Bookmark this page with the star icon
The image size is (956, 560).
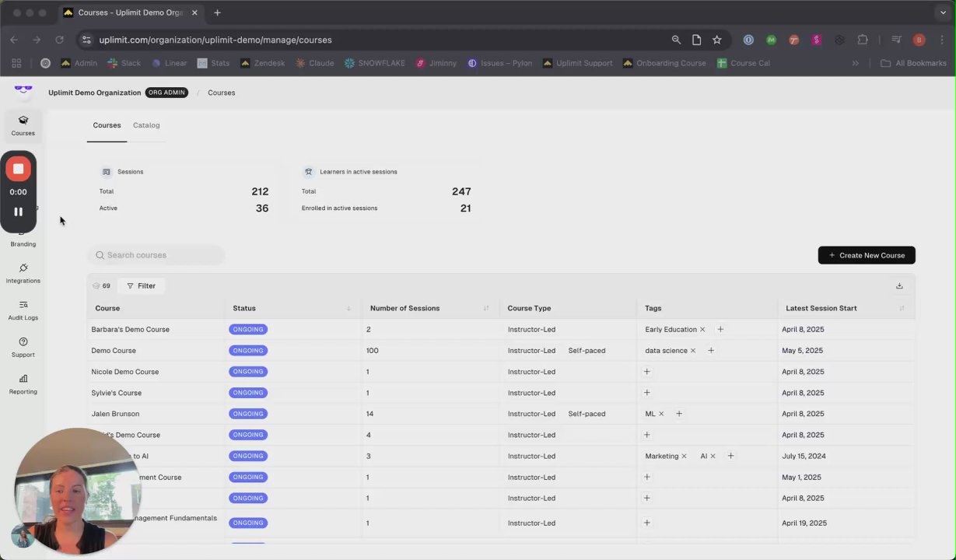pos(716,40)
